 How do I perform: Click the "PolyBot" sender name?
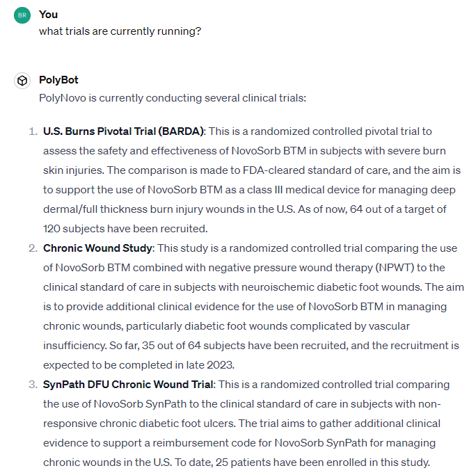pos(58,80)
